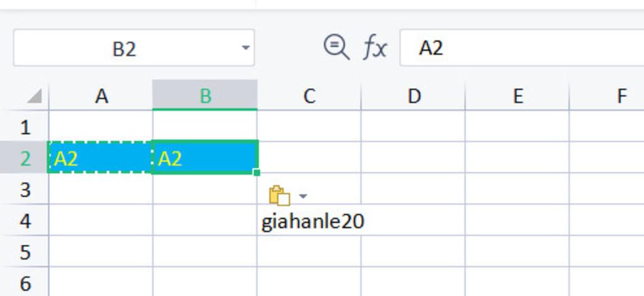Select row 5 header
This screenshot has width=644, height=296.
point(25,251)
